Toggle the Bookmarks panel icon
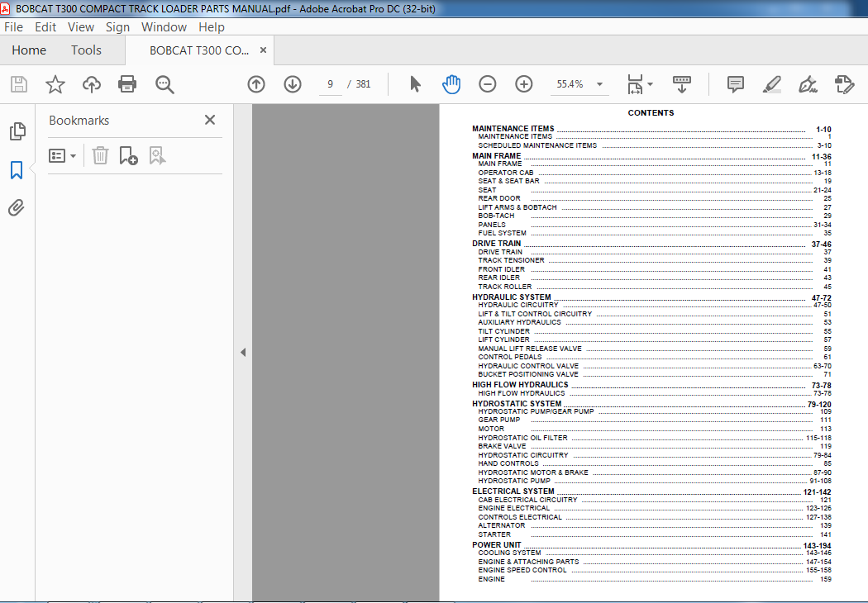 pyautogui.click(x=17, y=170)
